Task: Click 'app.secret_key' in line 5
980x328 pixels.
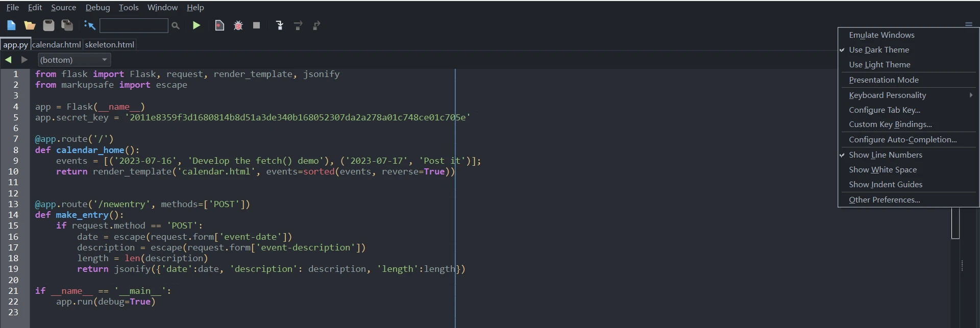Action: [x=71, y=117]
